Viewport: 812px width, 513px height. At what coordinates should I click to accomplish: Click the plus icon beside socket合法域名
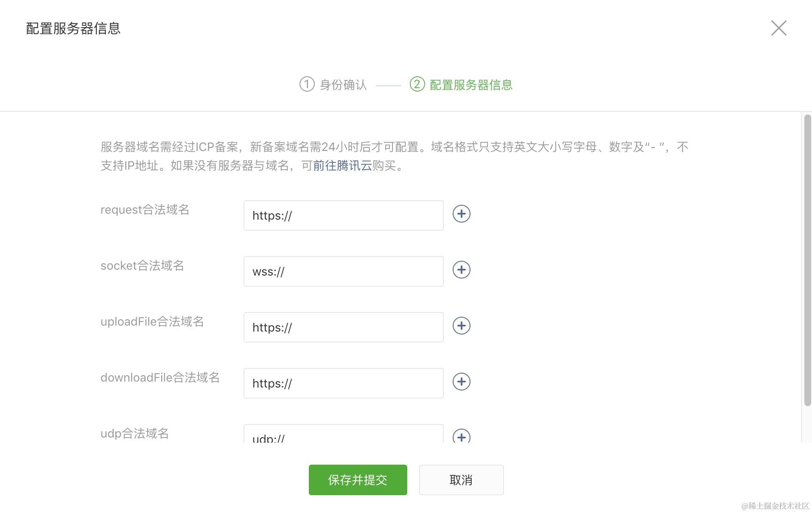point(462,270)
